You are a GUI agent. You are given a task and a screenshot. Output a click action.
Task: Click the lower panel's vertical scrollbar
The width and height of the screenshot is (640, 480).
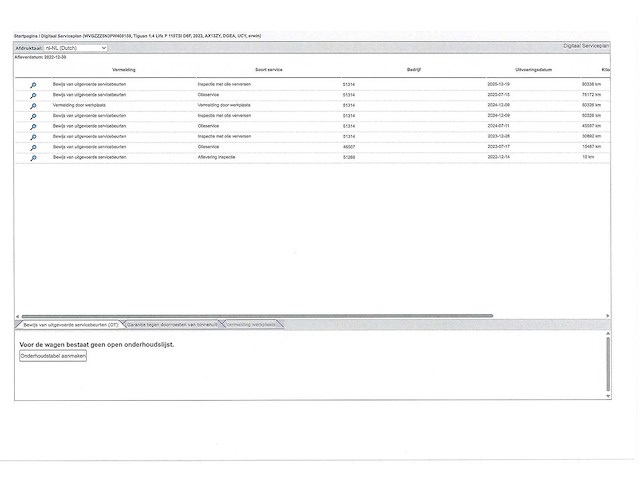pyautogui.click(x=608, y=364)
